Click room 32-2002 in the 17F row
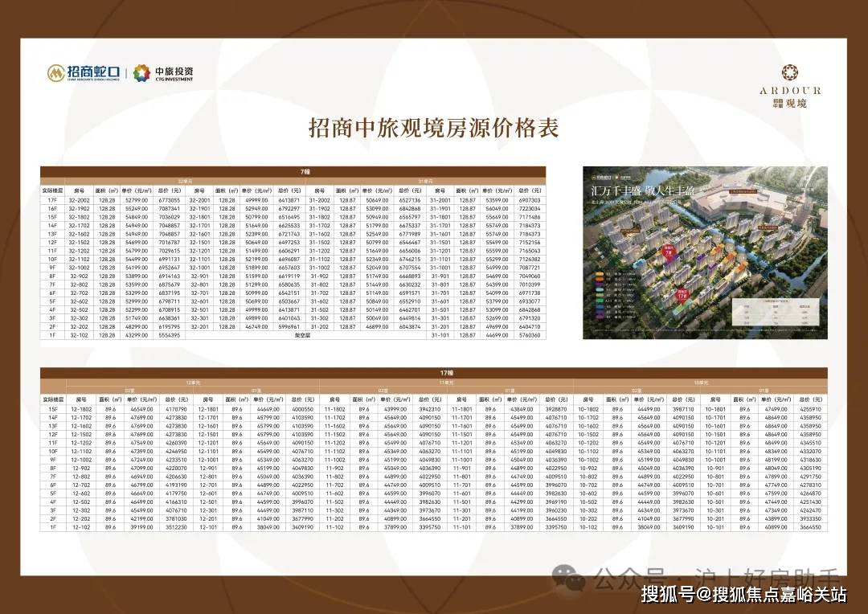This screenshot has height=614, width=868. (x=80, y=200)
